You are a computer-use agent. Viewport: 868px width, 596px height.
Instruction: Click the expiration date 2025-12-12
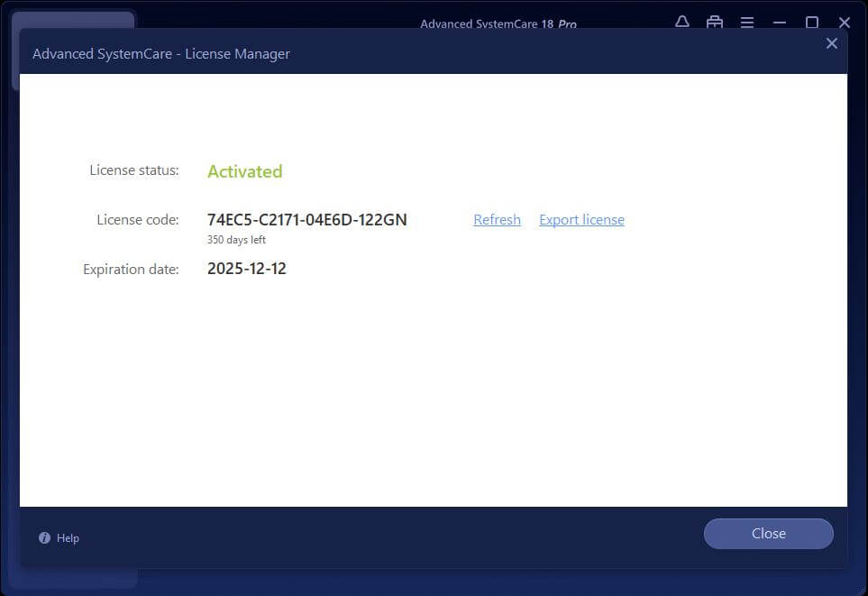(x=246, y=269)
